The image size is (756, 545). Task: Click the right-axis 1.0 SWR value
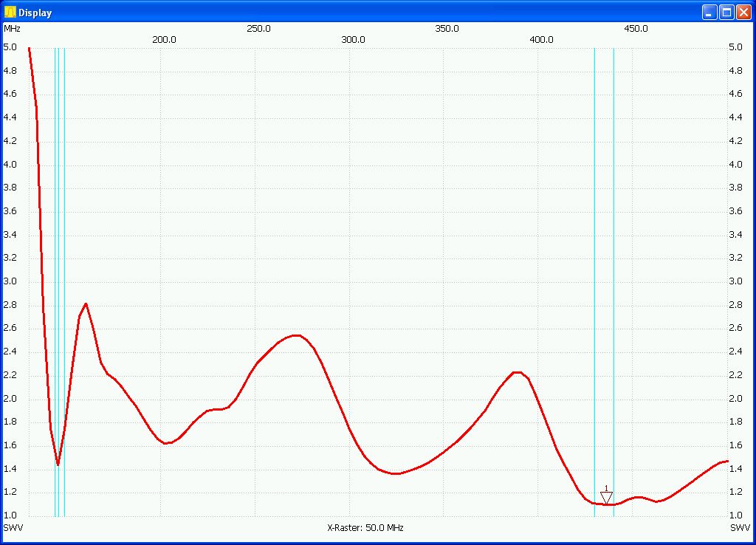tap(736, 515)
